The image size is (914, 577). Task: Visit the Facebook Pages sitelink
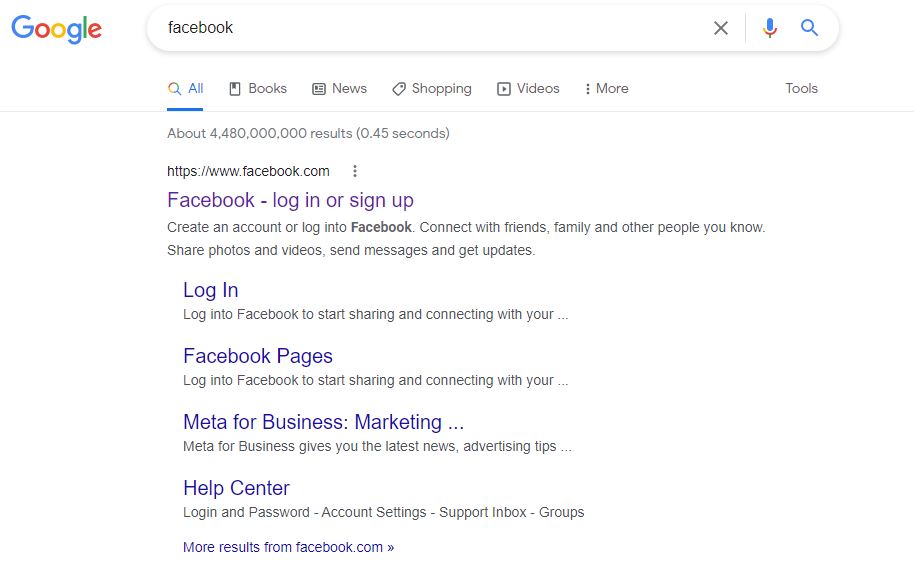(257, 356)
